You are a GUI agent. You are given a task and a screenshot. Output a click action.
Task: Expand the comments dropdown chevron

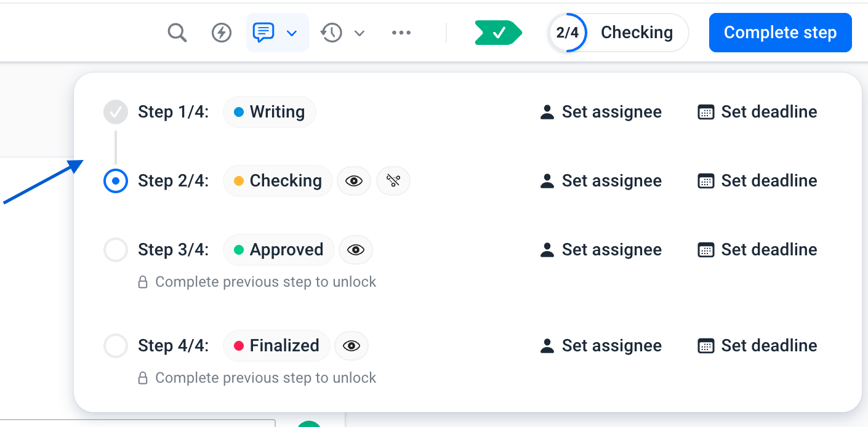pyautogui.click(x=292, y=33)
